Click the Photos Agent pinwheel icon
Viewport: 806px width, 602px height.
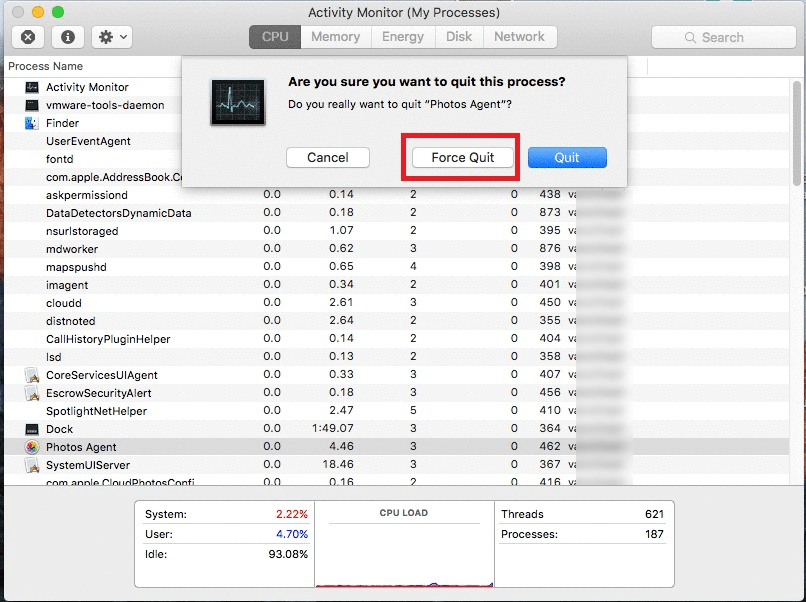(32, 447)
